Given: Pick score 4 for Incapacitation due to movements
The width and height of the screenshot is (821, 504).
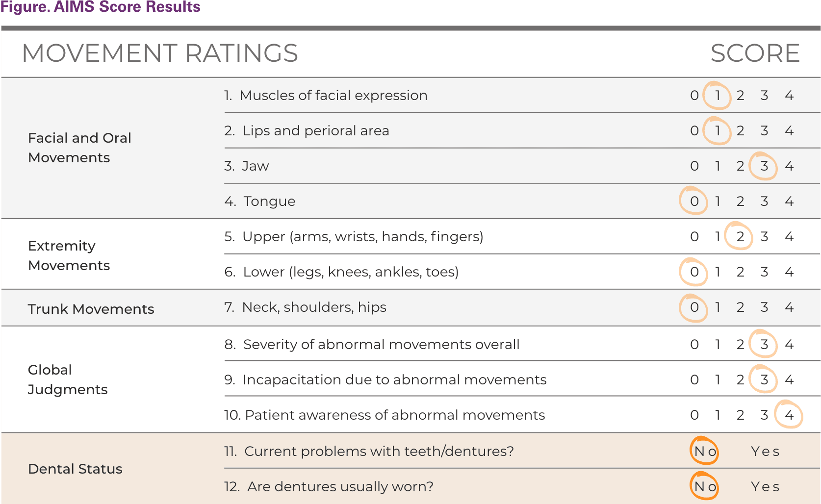Looking at the screenshot, I should 789,379.
